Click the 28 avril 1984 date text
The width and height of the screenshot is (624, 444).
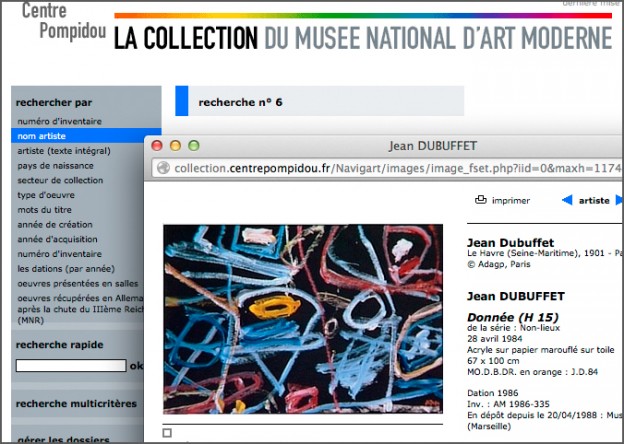[495, 339]
